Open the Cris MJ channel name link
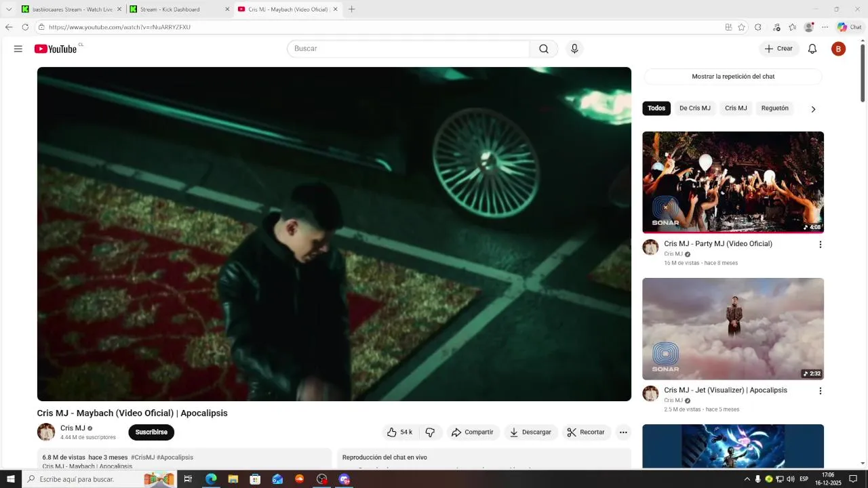Screen dimensions: 868x488 pyautogui.click(x=73, y=428)
